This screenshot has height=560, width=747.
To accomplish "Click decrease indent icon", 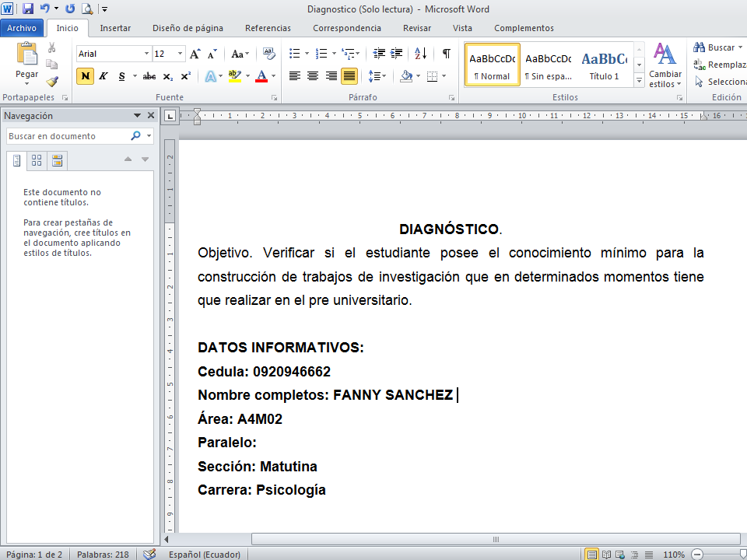I will coord(379,54).
